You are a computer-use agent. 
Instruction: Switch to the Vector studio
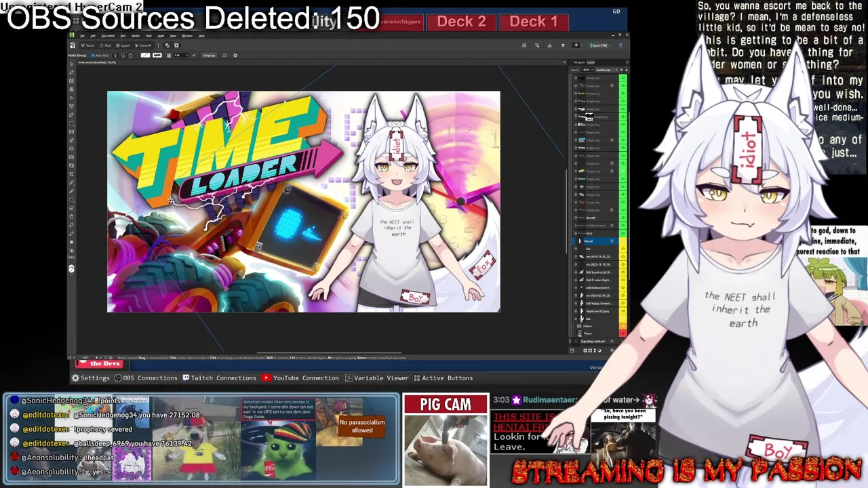(88, 45)
